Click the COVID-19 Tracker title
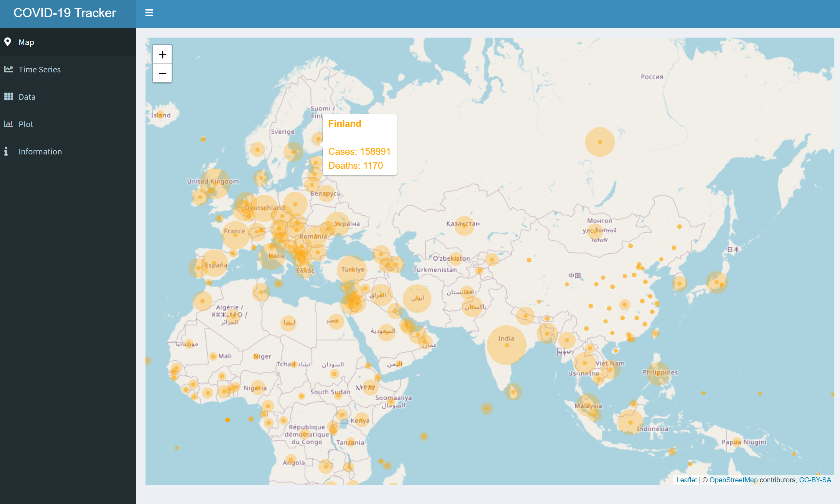 65,13
